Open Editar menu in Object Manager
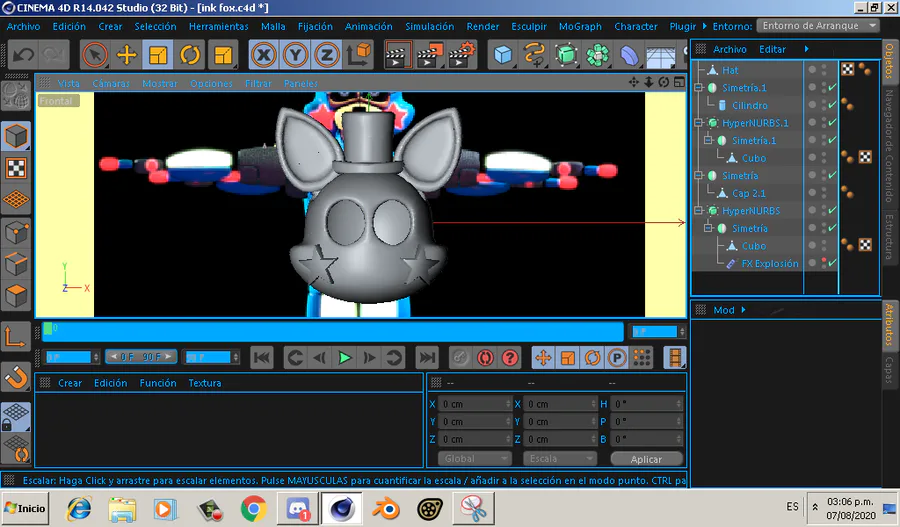The width and height of the screenshot is (900, 527). [x=772, y=49]
